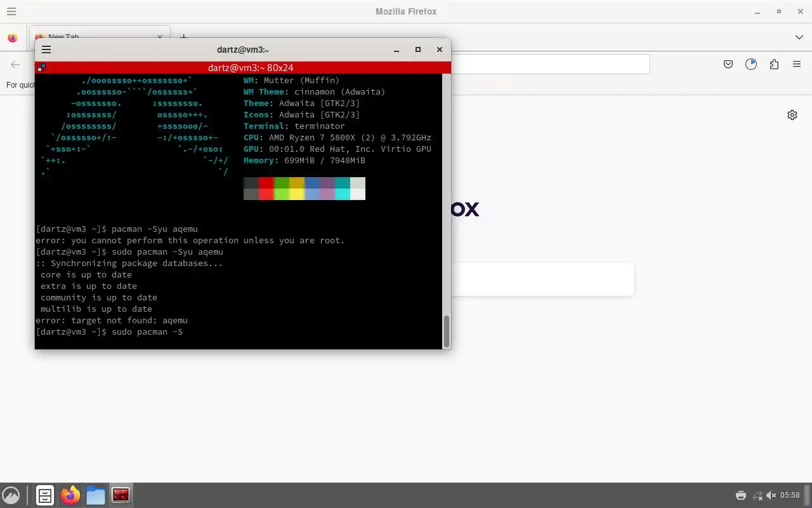Click Terminator's terminal group icon in red titlebar
The width and height of the screenshot is (812, 508).
41,67
